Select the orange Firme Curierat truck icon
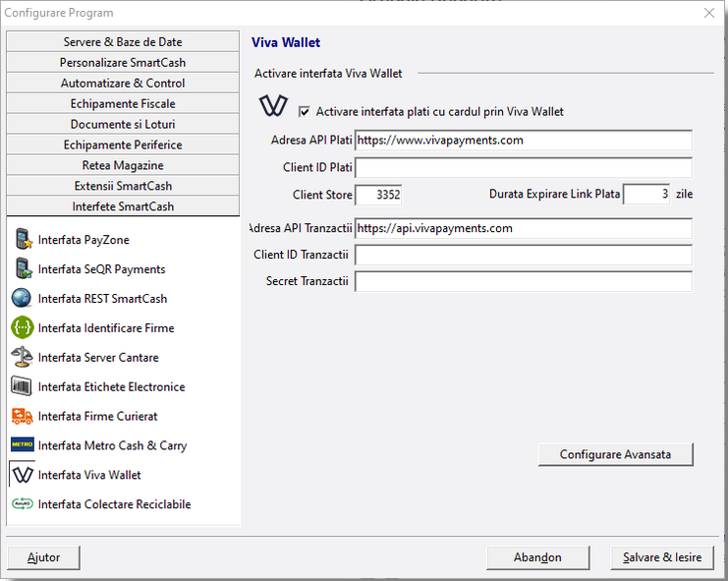The image size is (728, 581). click(22, 416)
